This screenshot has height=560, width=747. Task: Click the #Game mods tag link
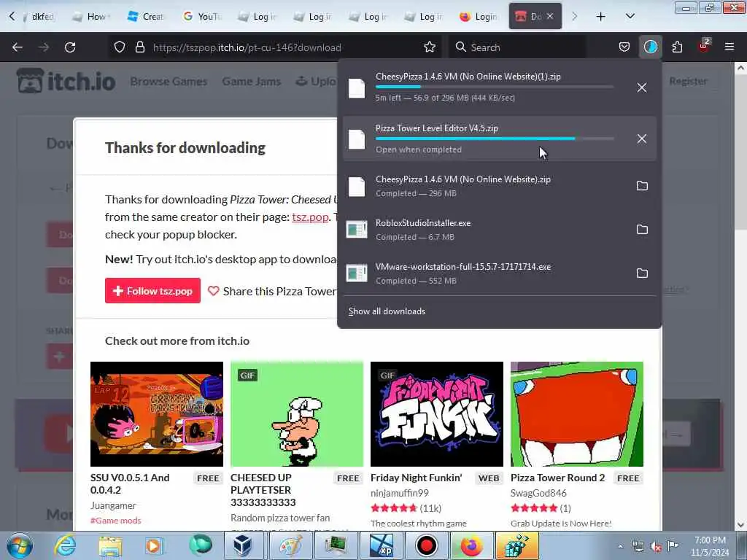116,521
